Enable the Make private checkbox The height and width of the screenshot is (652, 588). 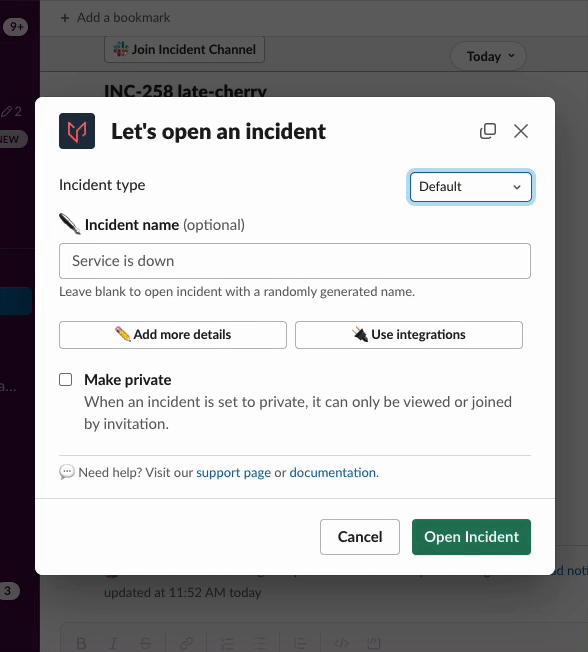tap(65, 380)
